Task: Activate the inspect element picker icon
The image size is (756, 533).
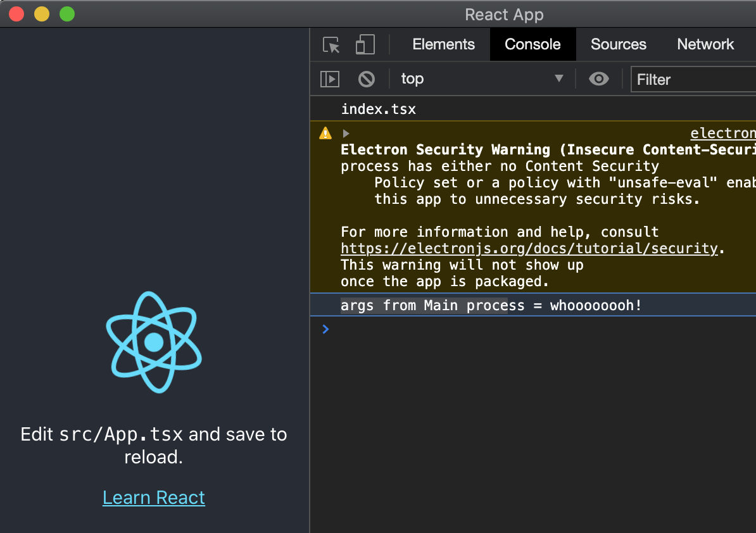Action: pyautogui.click(x=331, y=45)
